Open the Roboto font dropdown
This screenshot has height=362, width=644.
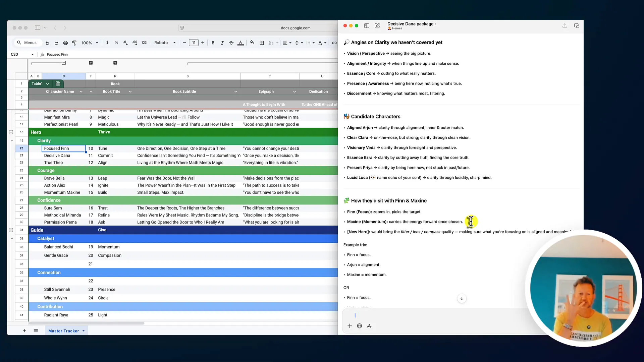coord(165,43)
